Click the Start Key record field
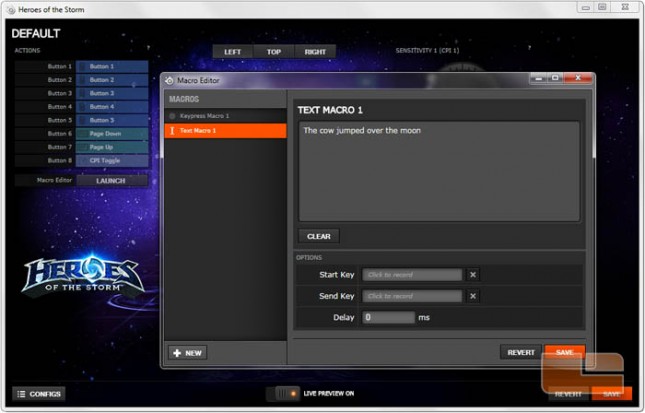645x413 pixels. point(412,275)
